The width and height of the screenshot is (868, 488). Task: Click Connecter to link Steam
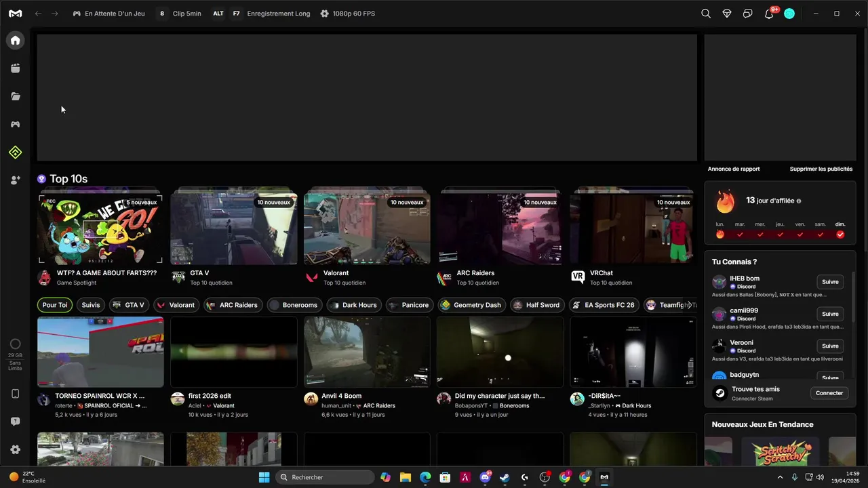click(x=829, y=393)
